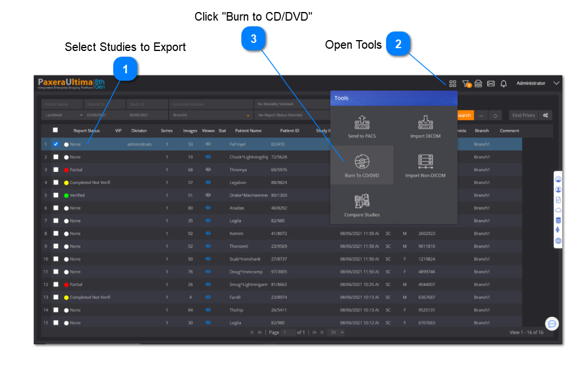This screenshot has height=370, width=588.
Task: Open the envelope messages icon
Action: pos(491,84)
